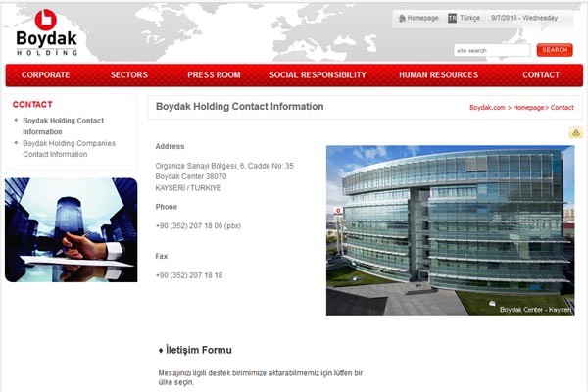
Task: Switch language to Türkçe
Action: coord(470,18)
